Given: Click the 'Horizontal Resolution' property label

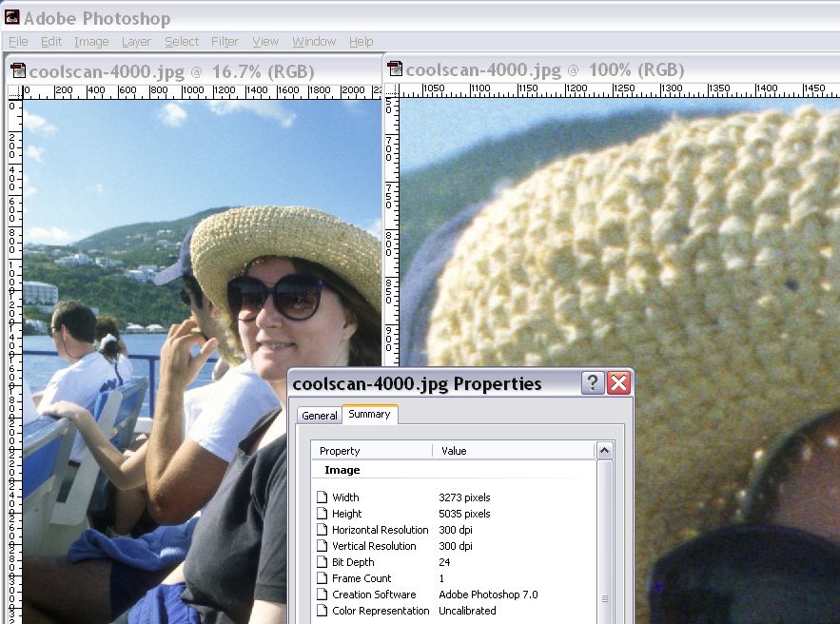Looking at the screenshot, I should [381, 530].
